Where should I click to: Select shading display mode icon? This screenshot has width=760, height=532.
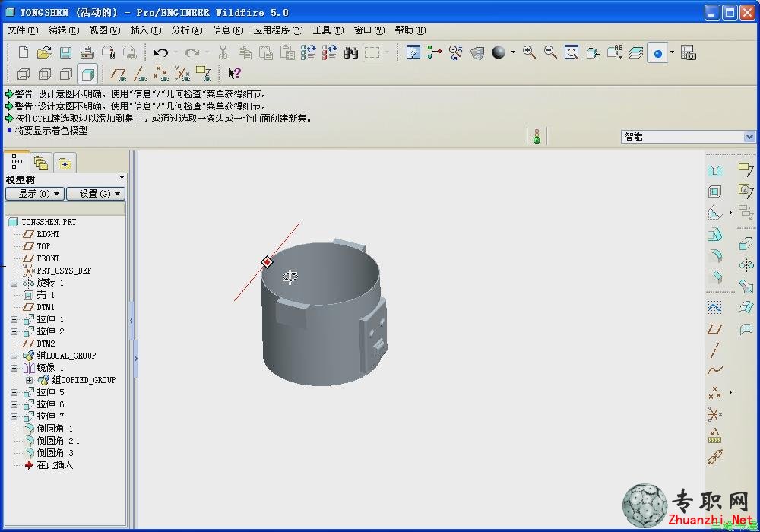click(x=87, y=74)
